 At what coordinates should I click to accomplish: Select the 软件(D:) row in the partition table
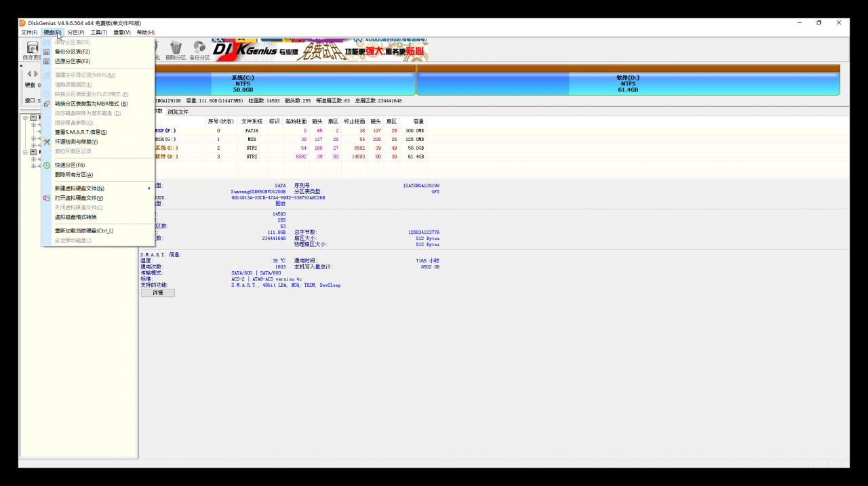coord(290,157)
